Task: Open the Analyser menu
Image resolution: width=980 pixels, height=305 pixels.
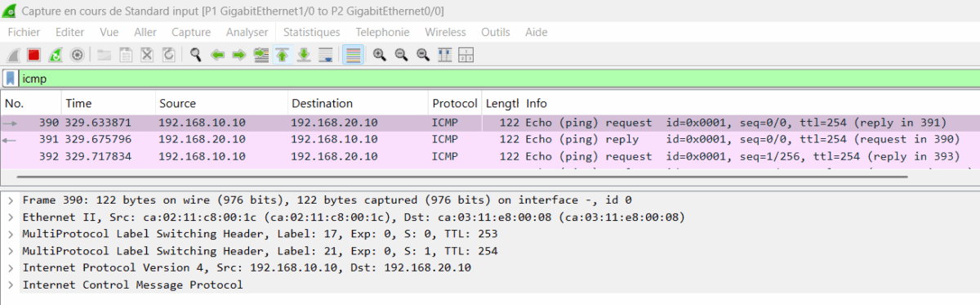Action: (x=247, y=32)
